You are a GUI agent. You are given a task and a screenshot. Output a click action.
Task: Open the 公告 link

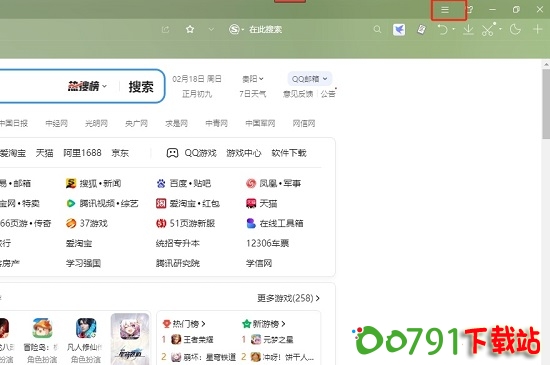tap(328, 94)
